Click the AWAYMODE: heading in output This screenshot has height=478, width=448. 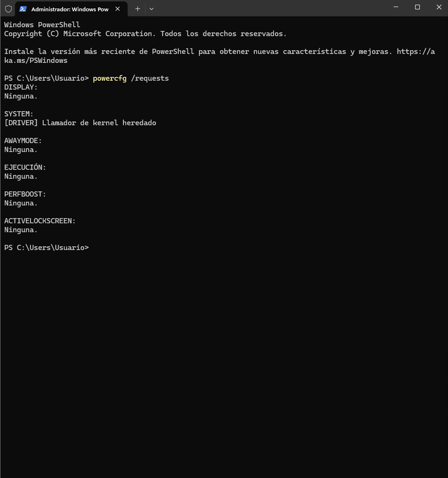[x=23, y=141]
